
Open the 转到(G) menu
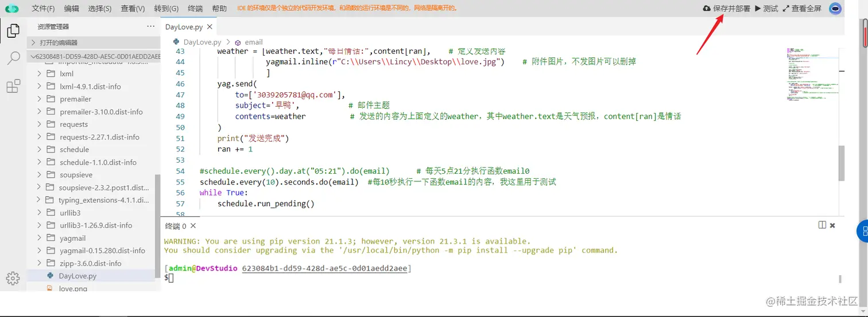click(x=166, y=9)
